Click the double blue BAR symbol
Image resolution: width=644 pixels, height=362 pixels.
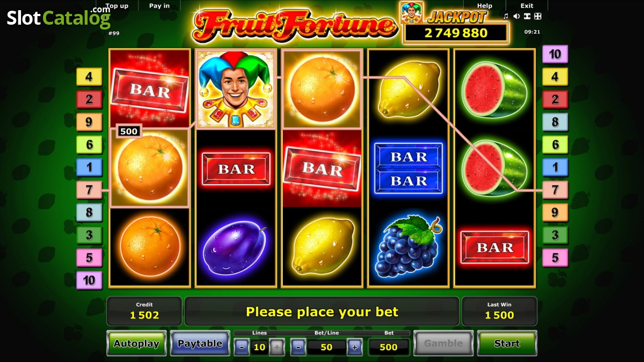pos(408,168)
